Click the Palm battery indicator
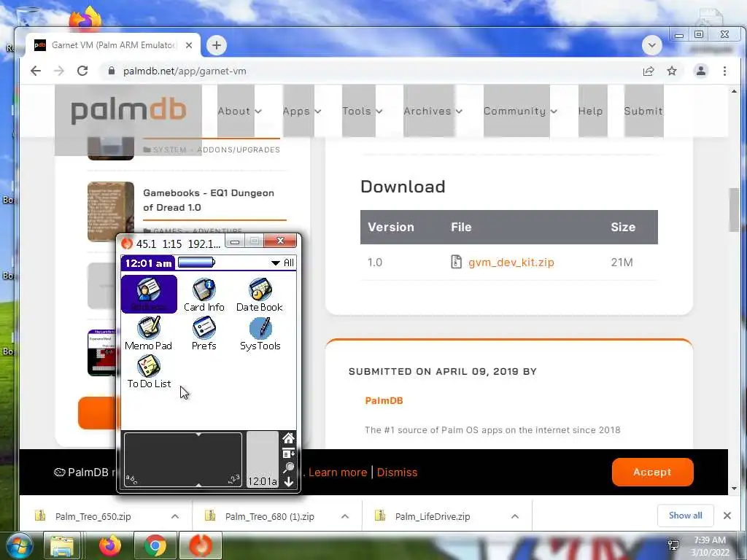747x560 pixels. pos(197,262)
